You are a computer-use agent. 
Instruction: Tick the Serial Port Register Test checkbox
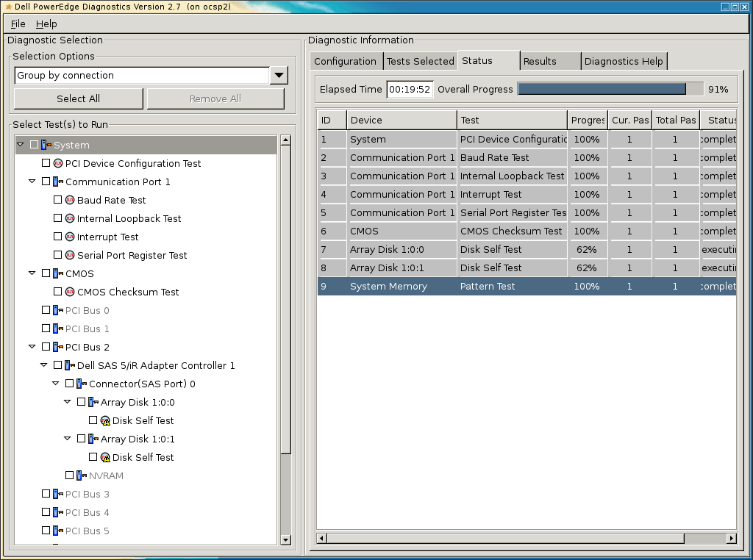[58, 255]
